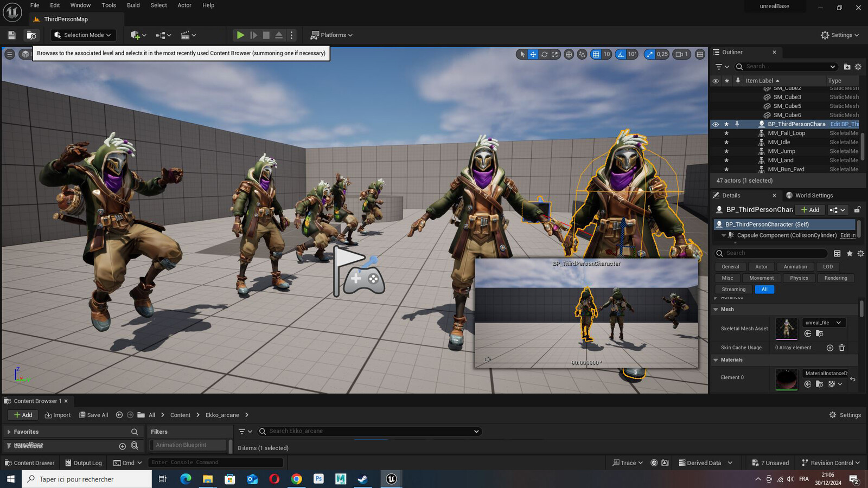This screenshot has height=488, width=868.
Task: Open the viewport options hamburger menu
Action: pos(9,54)
